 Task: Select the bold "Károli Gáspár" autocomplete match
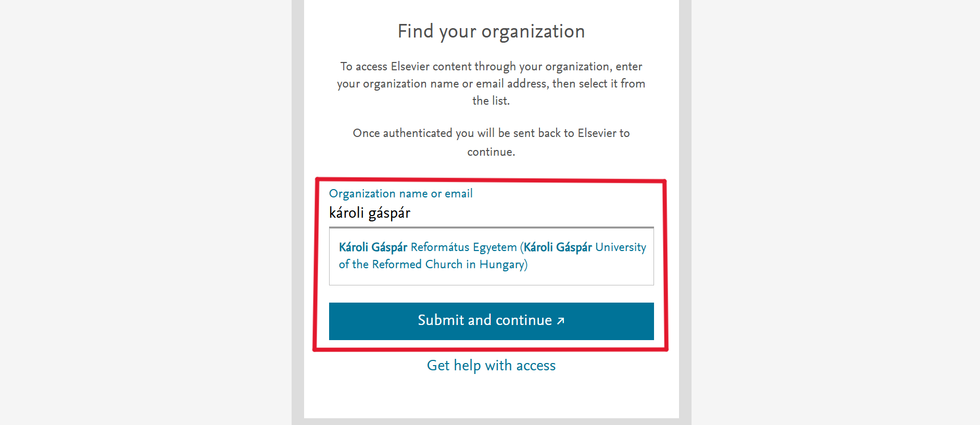[x=373, y=247]
